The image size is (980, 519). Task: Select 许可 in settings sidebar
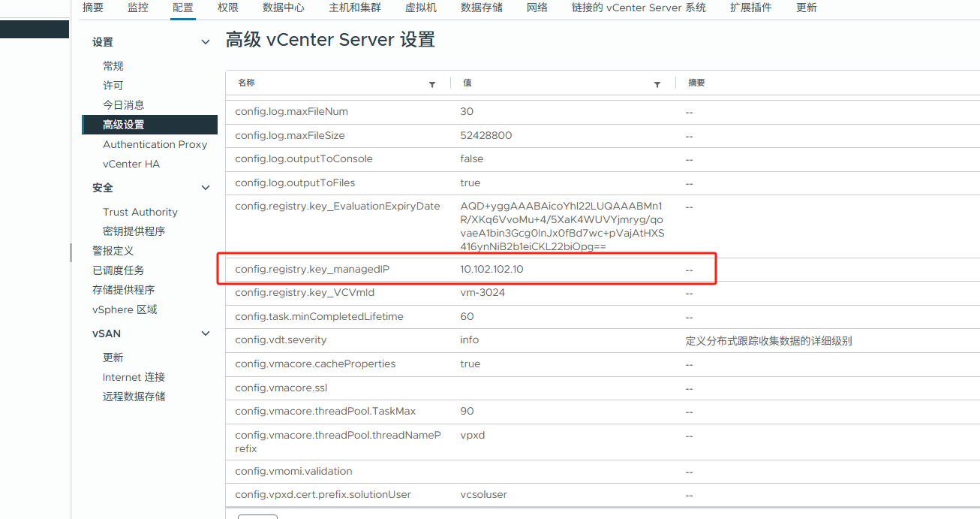point(113,86)
